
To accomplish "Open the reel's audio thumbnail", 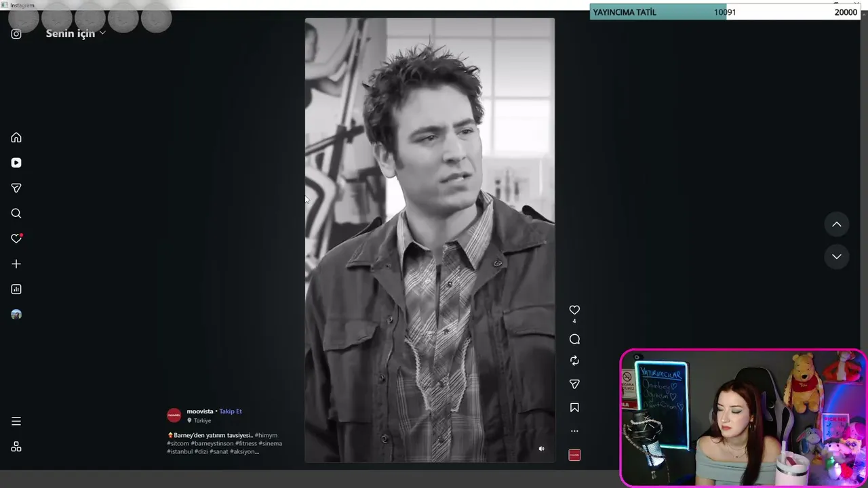I will click(574, 455).
